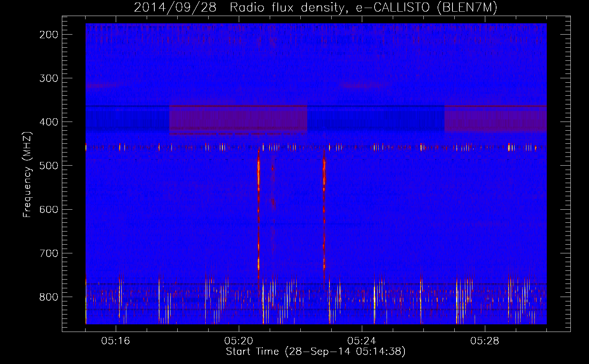This screenshot has width=589, height=364.
Task: Click the plot title "2014/09/28 Radio flux density, e-CALLISTO (BLEN7M)"
Action: click(x=315, y=7)
